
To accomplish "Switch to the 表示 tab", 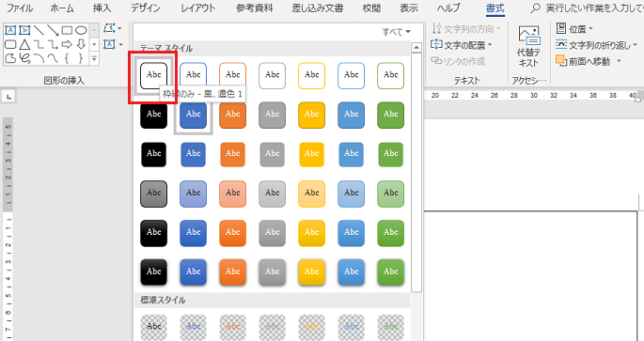I will tap(409, 8).
